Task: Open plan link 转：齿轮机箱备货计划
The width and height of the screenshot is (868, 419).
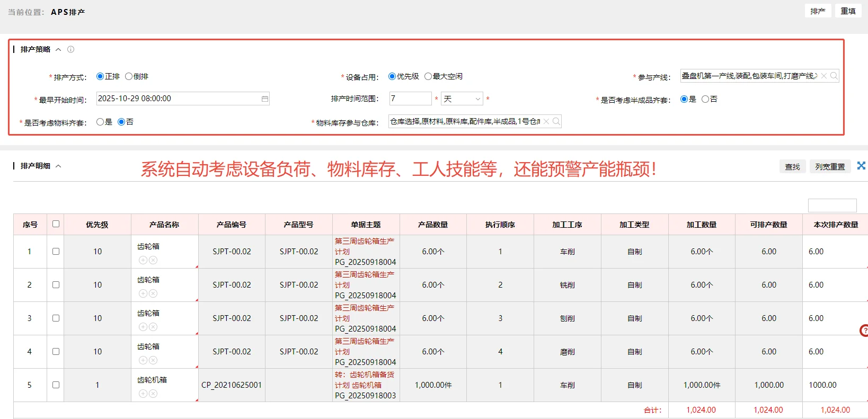Action: 365,380
